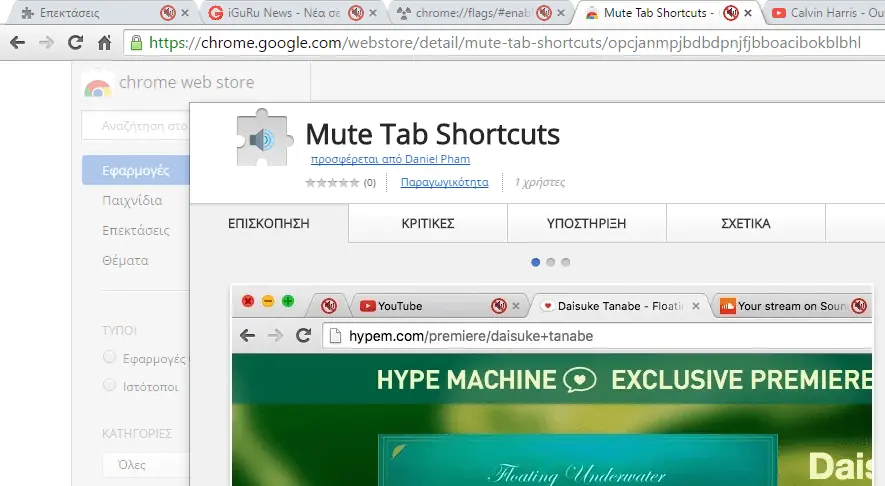Select Θέματα in the store sidebar
This screenshot has width=885, height=486.
[125, 260]
